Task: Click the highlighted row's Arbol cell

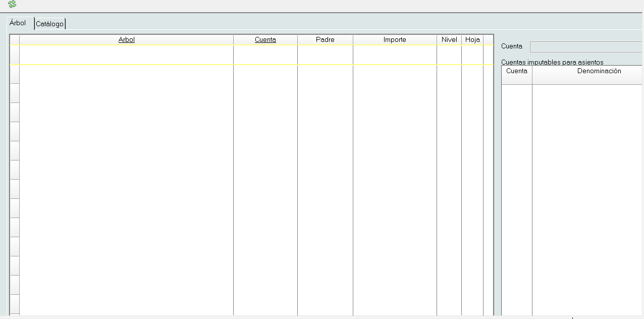Action: click(x=126, y=55)
